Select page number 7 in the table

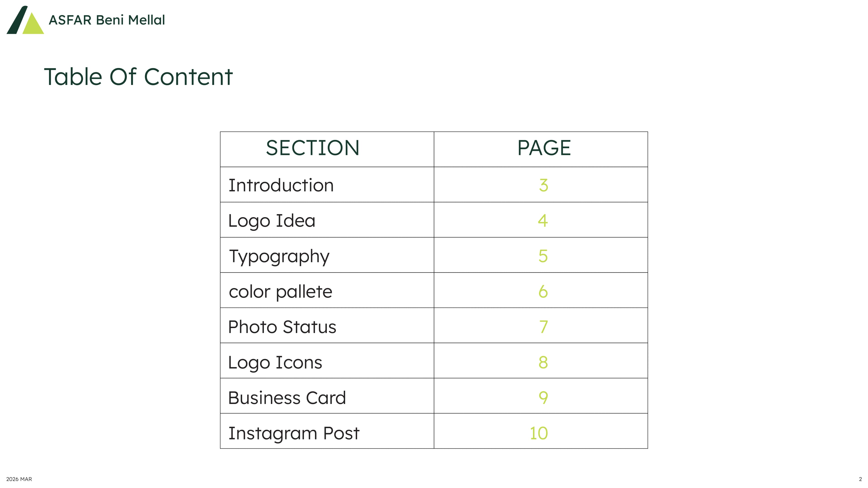[x=543, y=327]
